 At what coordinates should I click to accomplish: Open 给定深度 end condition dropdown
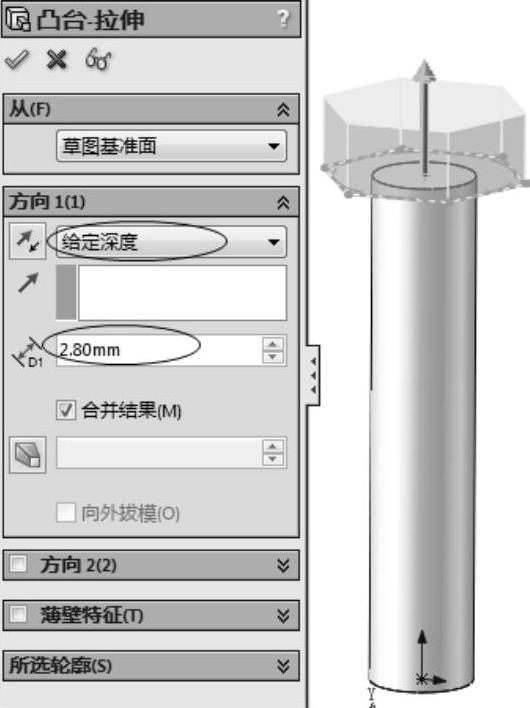pyautogui.click(x=171, y=242)
